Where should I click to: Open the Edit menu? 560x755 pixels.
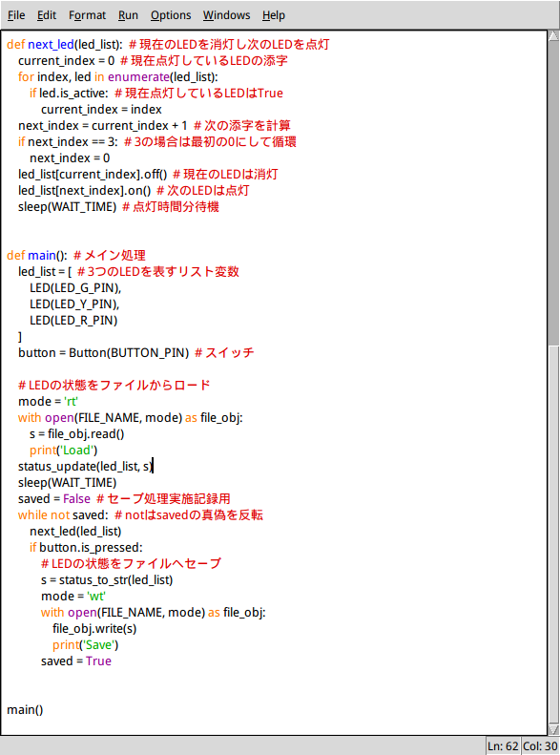[x=47, y=15]
